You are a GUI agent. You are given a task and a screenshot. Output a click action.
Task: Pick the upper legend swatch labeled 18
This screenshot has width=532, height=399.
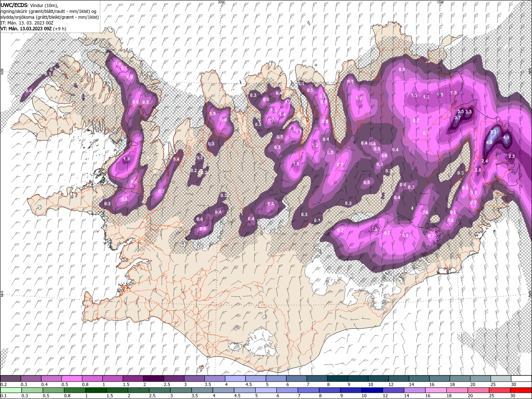coord(461,379)
